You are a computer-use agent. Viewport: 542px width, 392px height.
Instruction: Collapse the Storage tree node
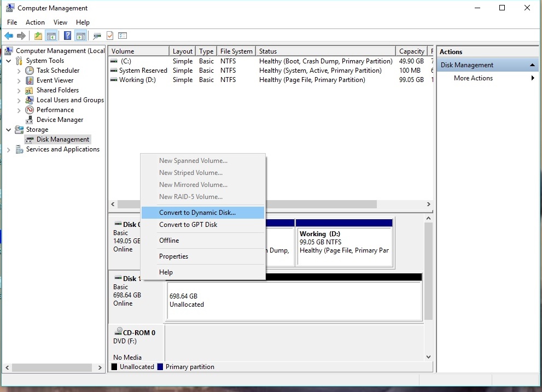8,130
